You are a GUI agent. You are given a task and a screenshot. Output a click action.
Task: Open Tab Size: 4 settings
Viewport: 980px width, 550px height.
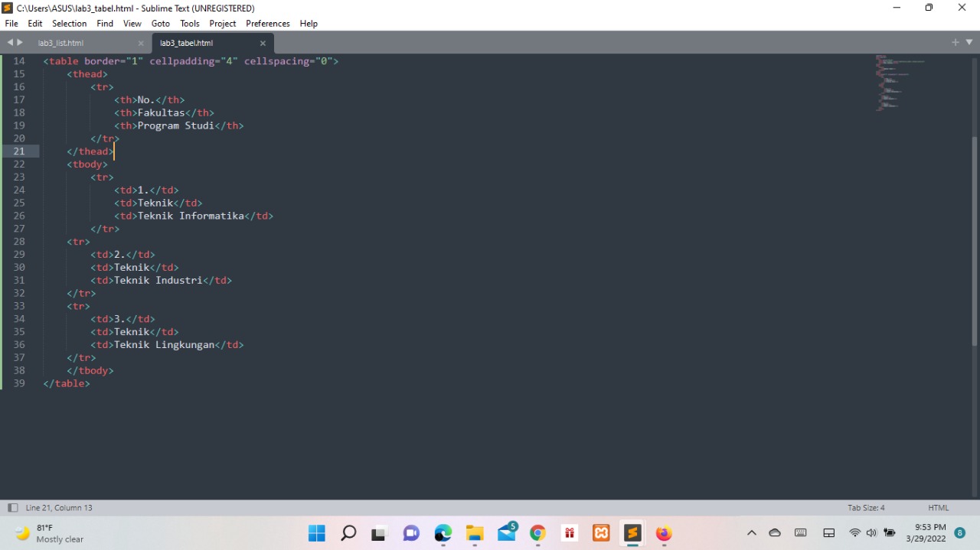(x=866, y=508)
